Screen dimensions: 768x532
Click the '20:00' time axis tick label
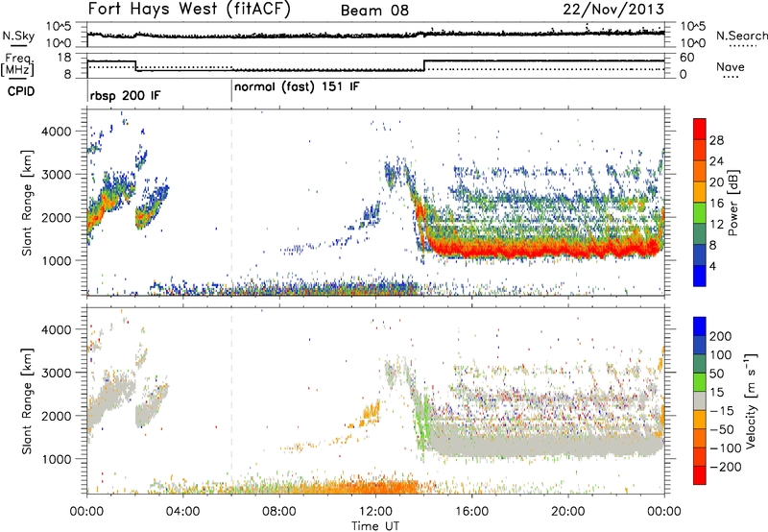567,512
